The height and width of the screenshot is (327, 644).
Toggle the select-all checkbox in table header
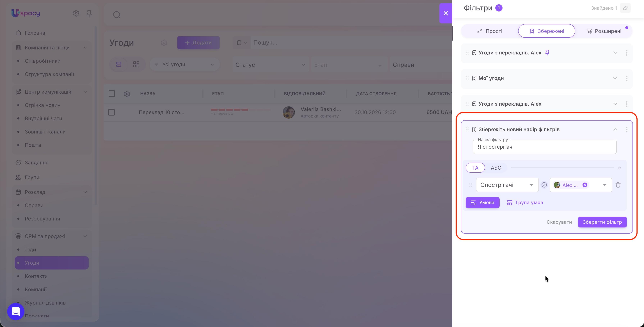coord(112,94)
